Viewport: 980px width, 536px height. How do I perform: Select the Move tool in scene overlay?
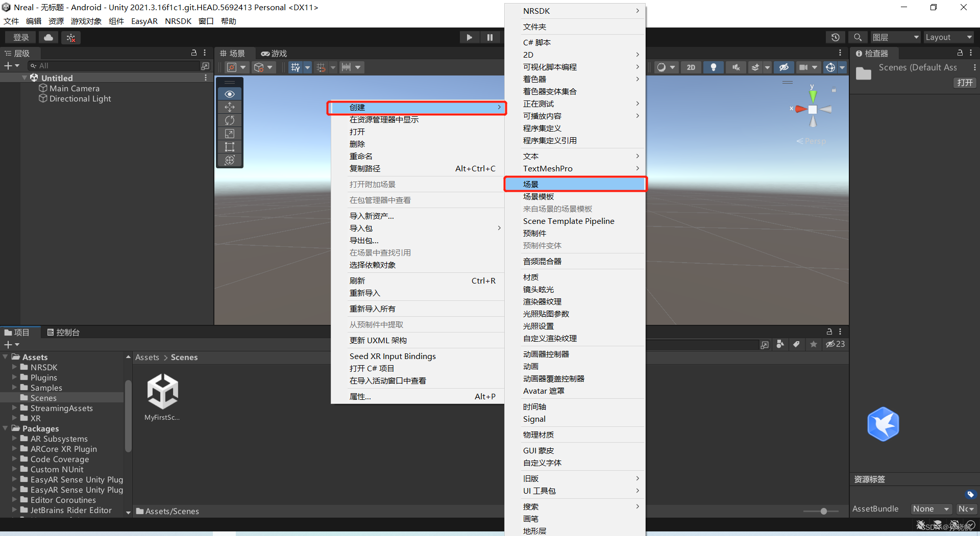tap(230, 107)
